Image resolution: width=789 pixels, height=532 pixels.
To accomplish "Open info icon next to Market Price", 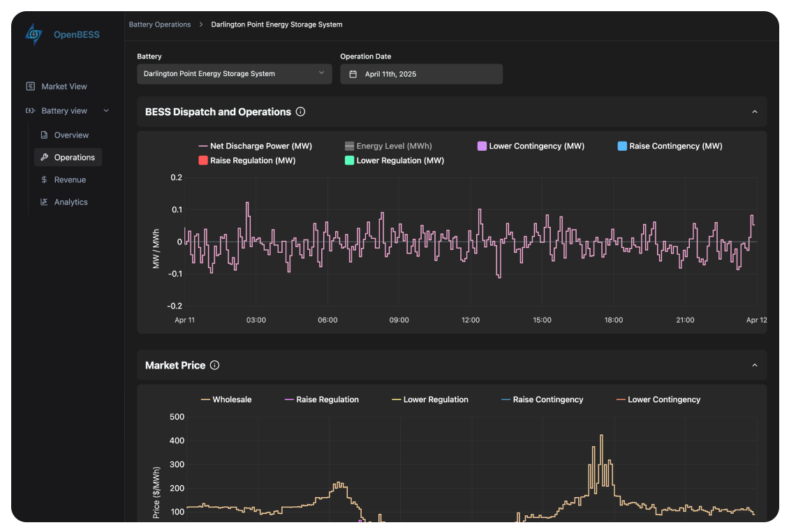I will tap(215, 365).
